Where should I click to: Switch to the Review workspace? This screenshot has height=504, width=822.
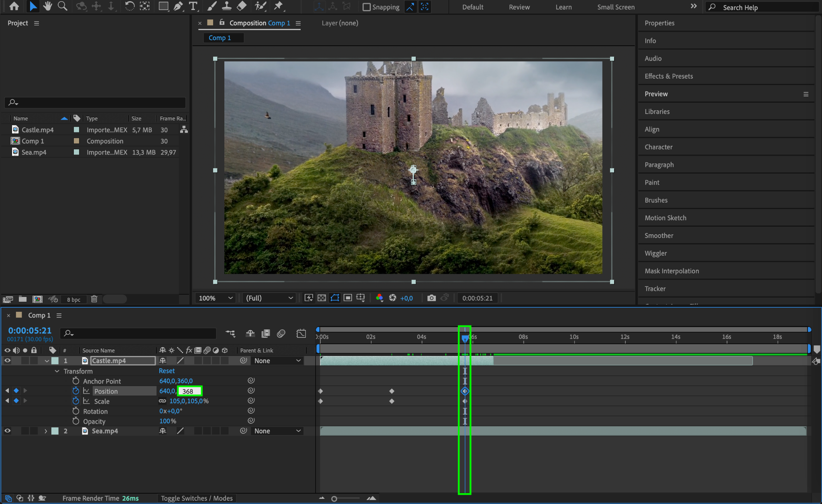click(x=519, y=7)
